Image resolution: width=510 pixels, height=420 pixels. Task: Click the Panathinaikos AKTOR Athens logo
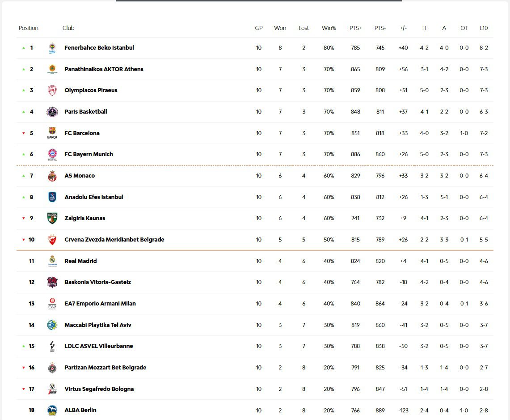(52, 69)
